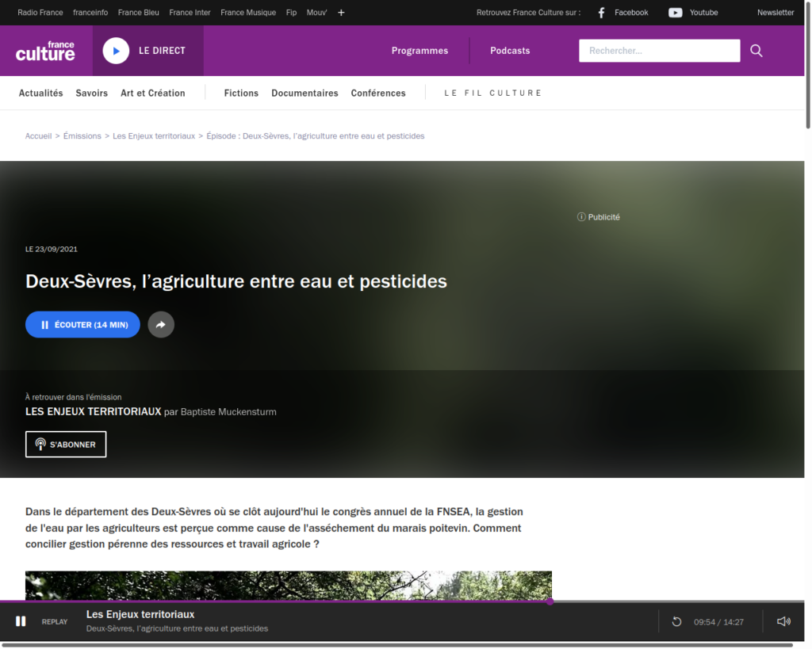
Task: Click the Publicité info icon
Action: point(581,217)
